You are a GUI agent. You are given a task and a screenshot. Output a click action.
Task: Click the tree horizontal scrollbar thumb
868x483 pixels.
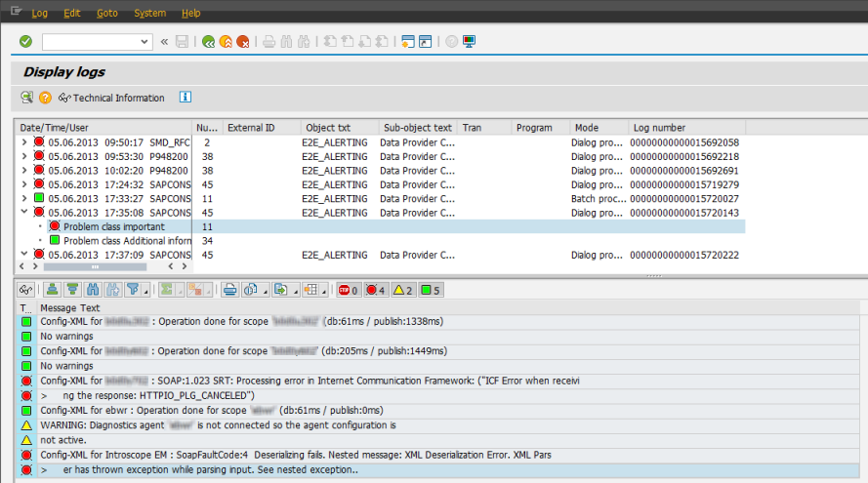click(96, 266)
